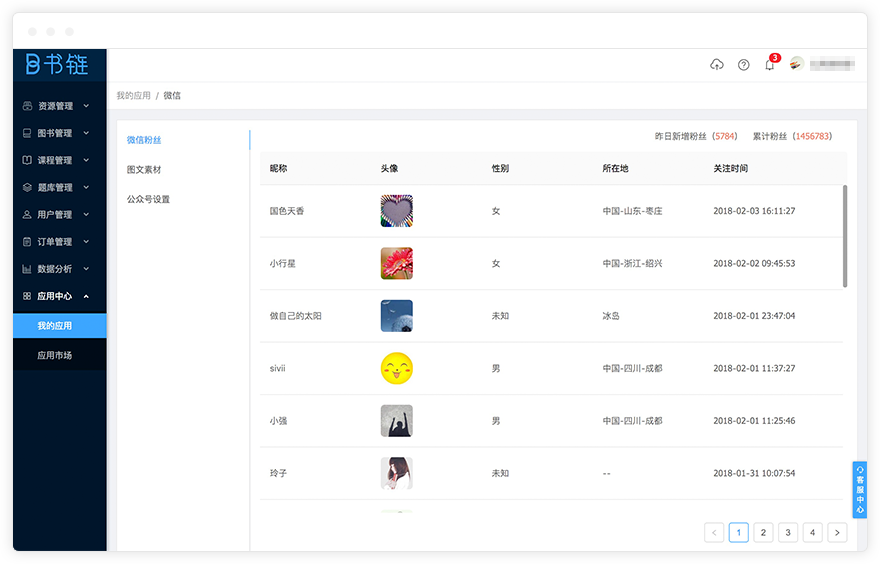The height and width of the screenshot is (564, 880).
Task: Go to page 3 of pagination
Action: tap(788, 533)
